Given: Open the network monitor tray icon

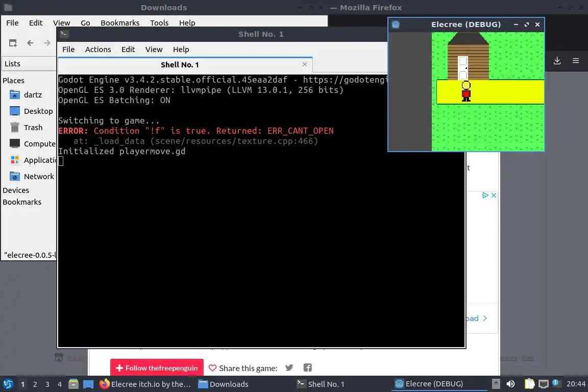Looking at the screenshot, I should point(544,384).
